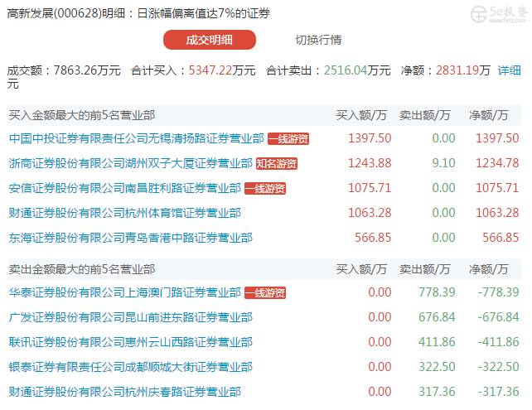Viewport: 532px width, 410px height.
Task: Click 买入额/万 column header in sell table
Action: [x=361, y=269]
